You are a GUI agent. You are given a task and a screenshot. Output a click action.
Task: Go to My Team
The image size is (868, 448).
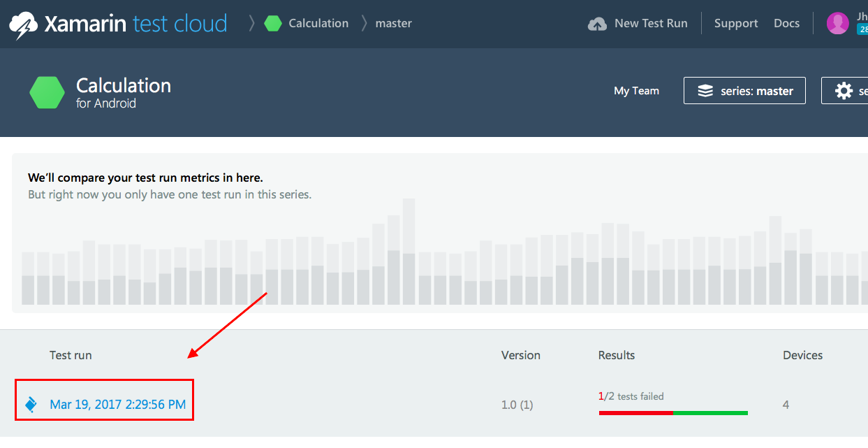click(636, 91)
